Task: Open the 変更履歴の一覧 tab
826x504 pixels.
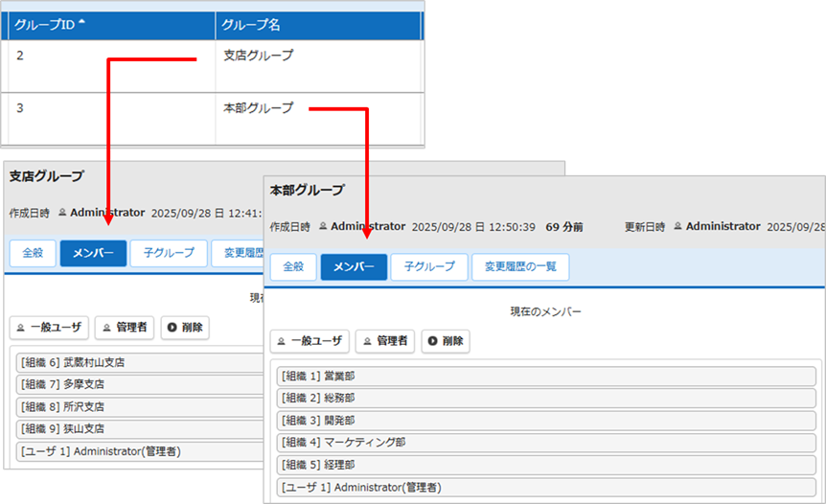Action: (519, 267)
